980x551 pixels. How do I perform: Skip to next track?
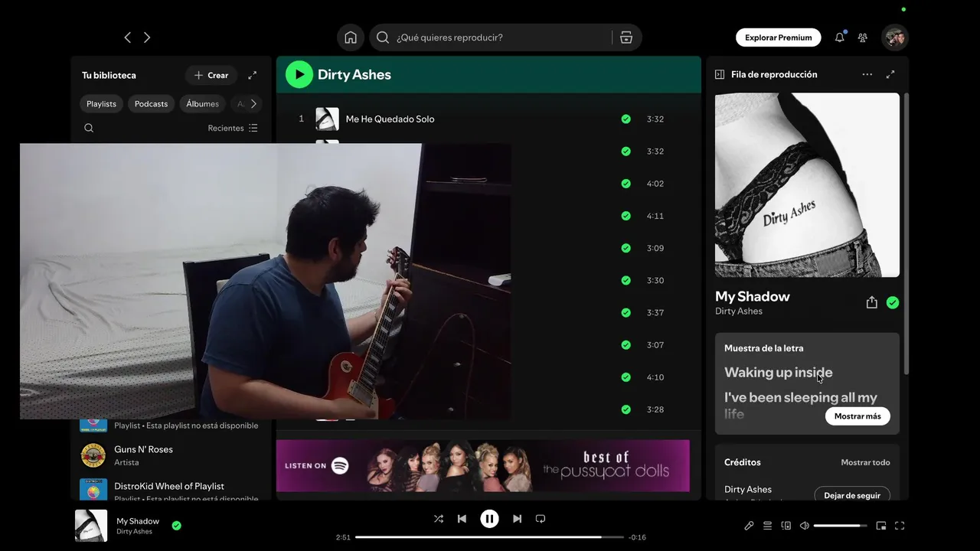(x=517, y=519)
